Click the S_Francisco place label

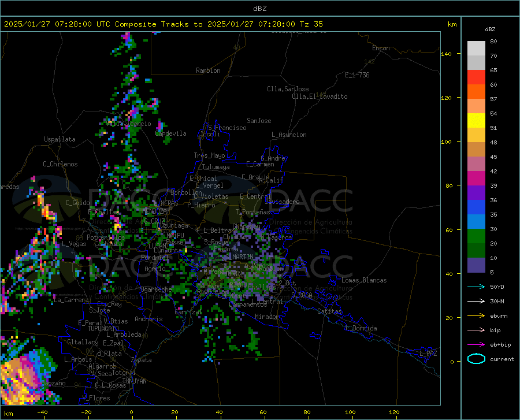[x=227, y=128]
